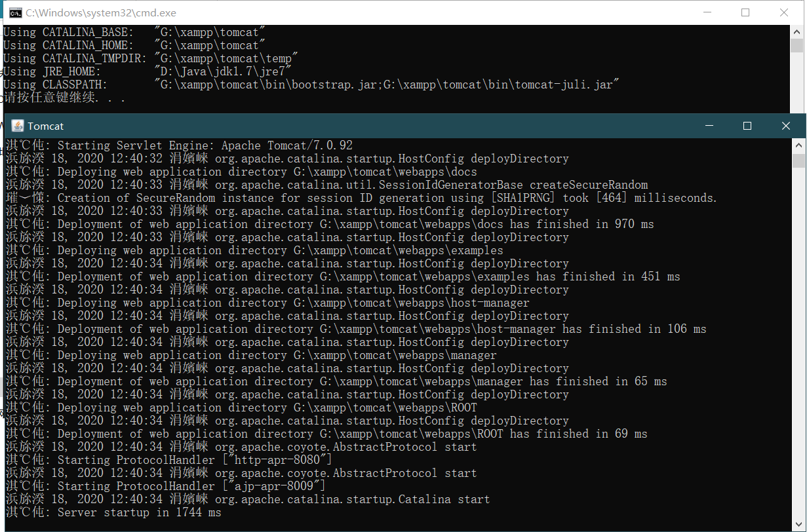Click the Deploying webapps\host-manager directory line
This screenshot has height=532, width=807.
coord(267,303)
